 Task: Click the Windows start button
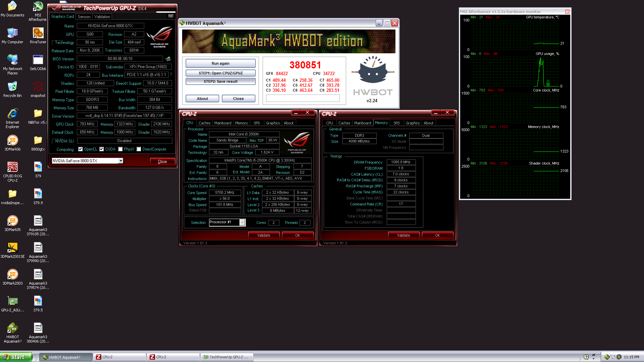point(16,357)
